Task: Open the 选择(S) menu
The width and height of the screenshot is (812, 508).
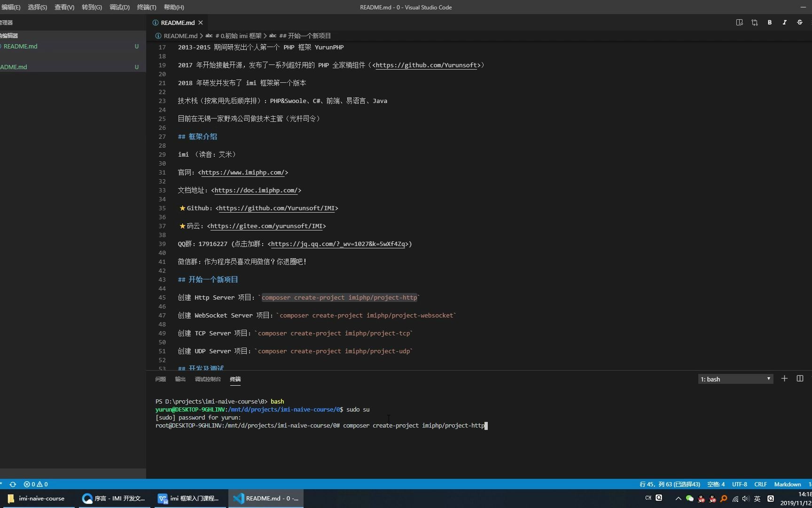Action: pyautogui.click(x=38, y=7)
